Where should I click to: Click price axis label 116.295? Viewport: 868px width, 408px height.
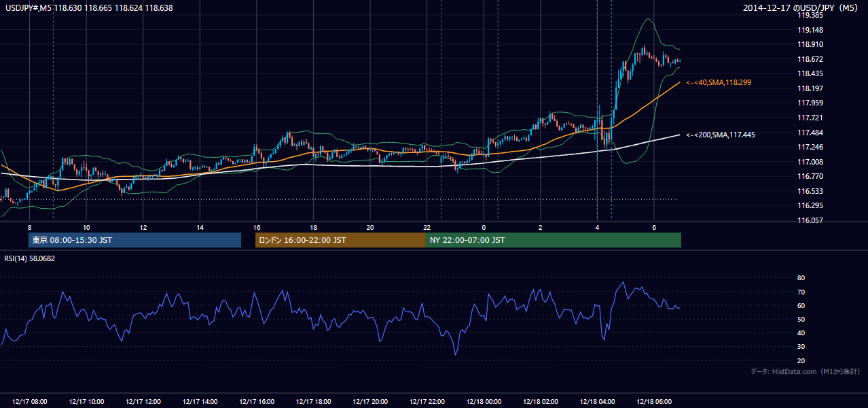[x=810, y=205]
